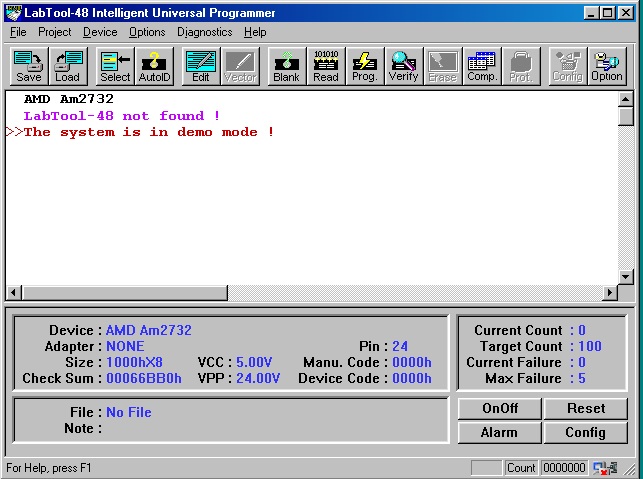643x479 pixels.
Task: Read the device contents
Action: click(x=326, y=66)
